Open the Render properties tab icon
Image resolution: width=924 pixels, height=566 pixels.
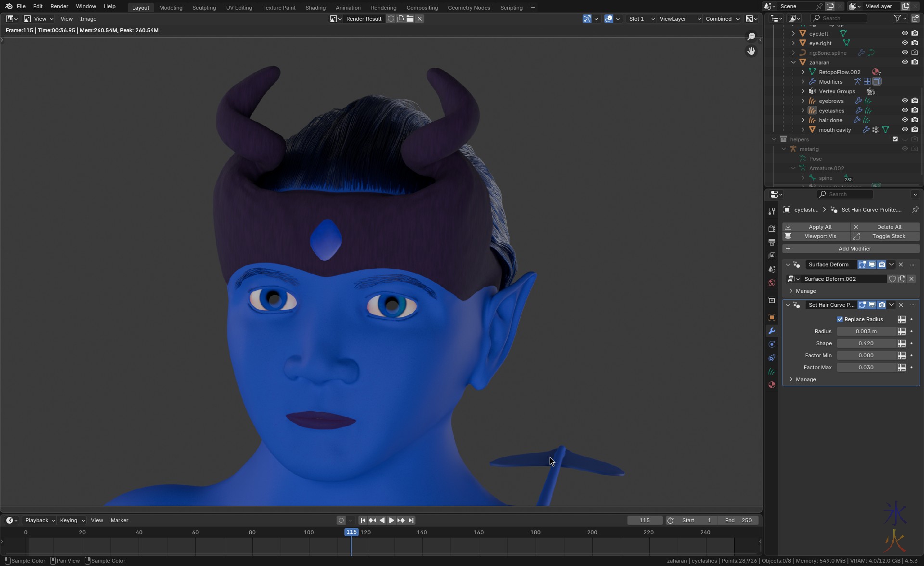[x=772, y=229]
